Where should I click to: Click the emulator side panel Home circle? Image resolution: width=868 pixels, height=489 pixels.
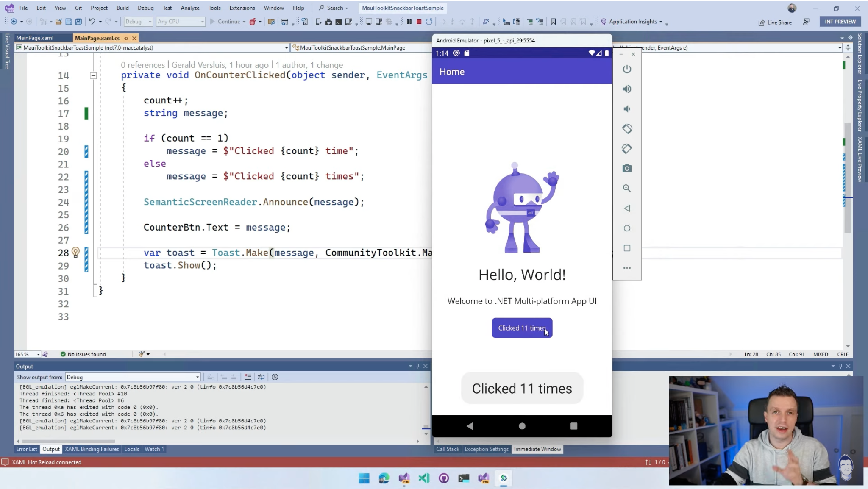(627, 228)
